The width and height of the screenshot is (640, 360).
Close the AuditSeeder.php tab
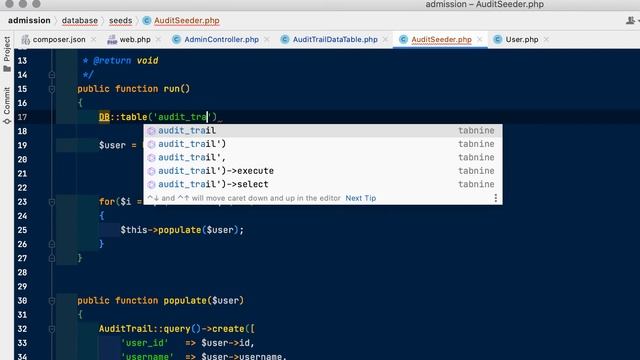pos(480,40)
